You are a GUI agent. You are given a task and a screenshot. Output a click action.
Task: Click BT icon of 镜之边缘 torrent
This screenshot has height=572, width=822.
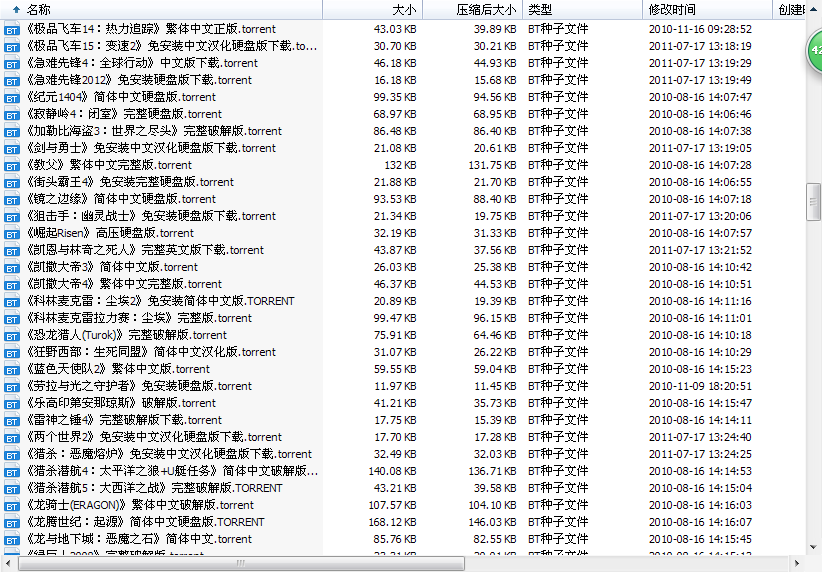[12, 199]
